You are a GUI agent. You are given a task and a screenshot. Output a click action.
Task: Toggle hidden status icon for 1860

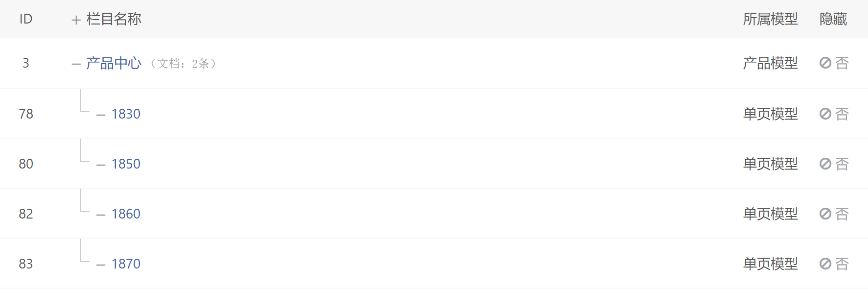pos(825,214)
